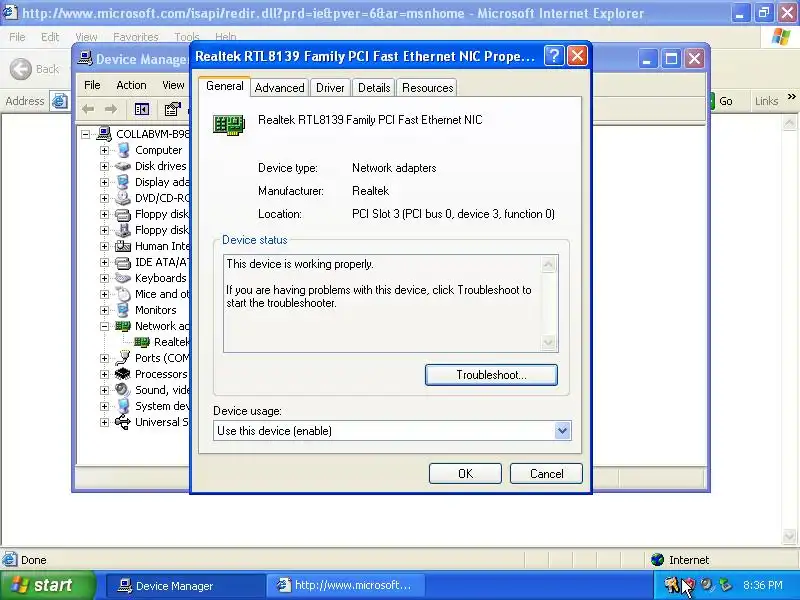Expand the Computer node
The height and width of the screenshot is (600, 800).
[105, 151]
